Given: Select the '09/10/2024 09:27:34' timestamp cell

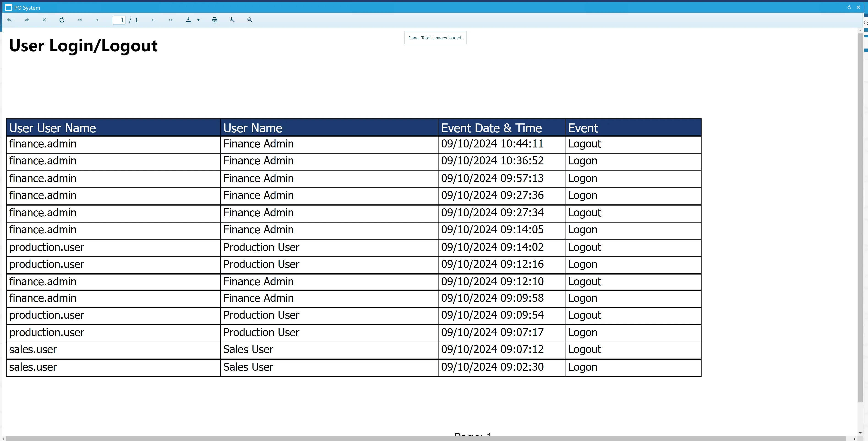Looking at the screenshot, I should (x=501, y=213).
